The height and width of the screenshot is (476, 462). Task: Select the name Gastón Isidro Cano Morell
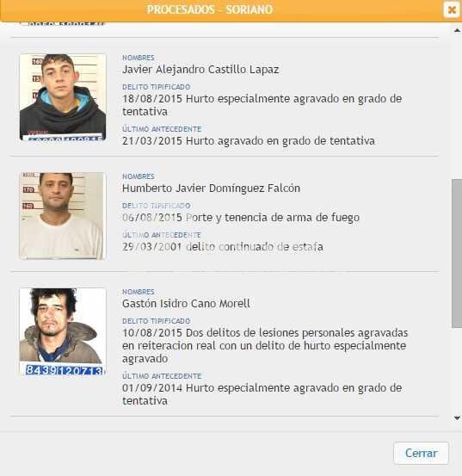[x=186, y=304]
